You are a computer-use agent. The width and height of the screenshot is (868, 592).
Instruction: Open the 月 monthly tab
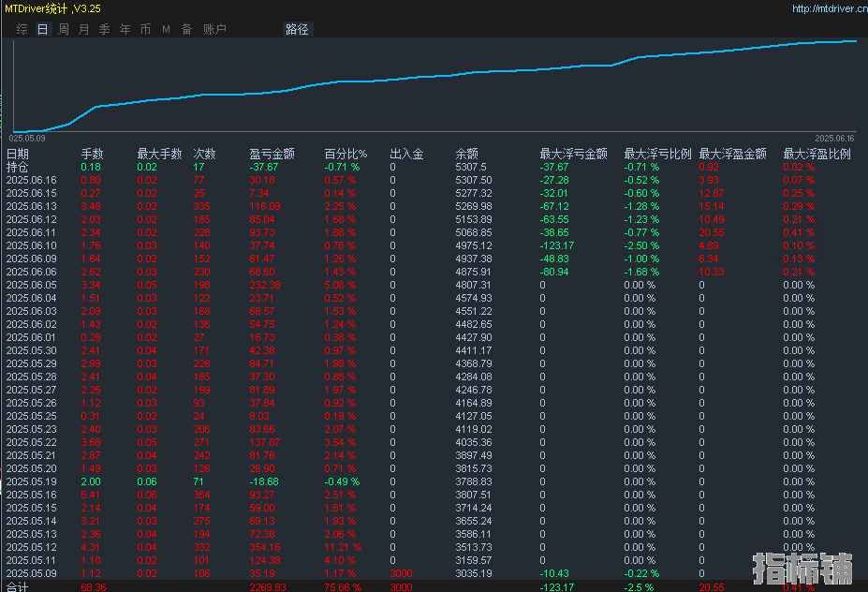point(84,29)
